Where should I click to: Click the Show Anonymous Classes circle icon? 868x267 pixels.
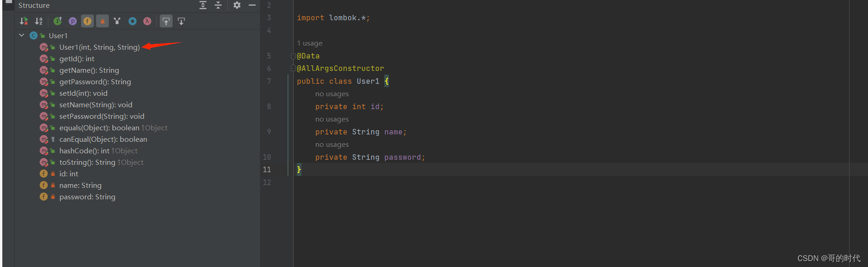point(133,21)
